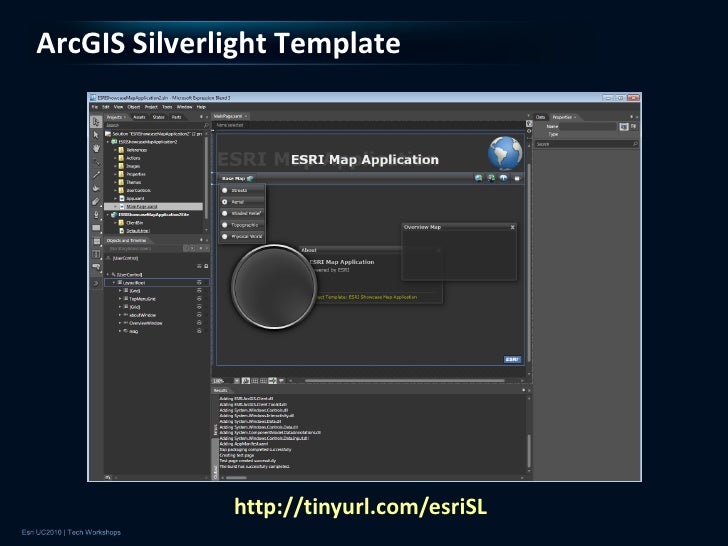This screenshot has height=546, width=728.
Task: Select the Paint Bucket tool
Action: [x=96, y=188]
